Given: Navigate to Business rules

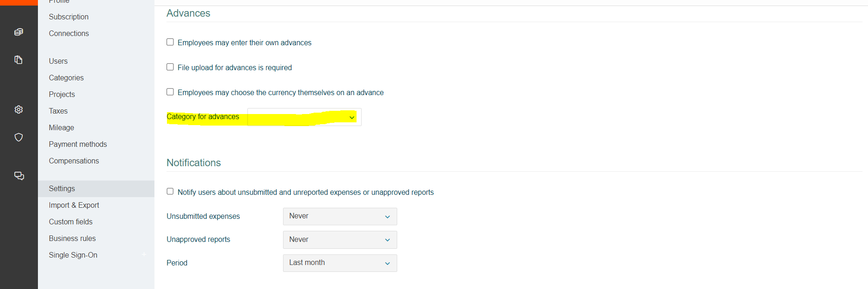Looking at the screenshot, I should 72,238.
